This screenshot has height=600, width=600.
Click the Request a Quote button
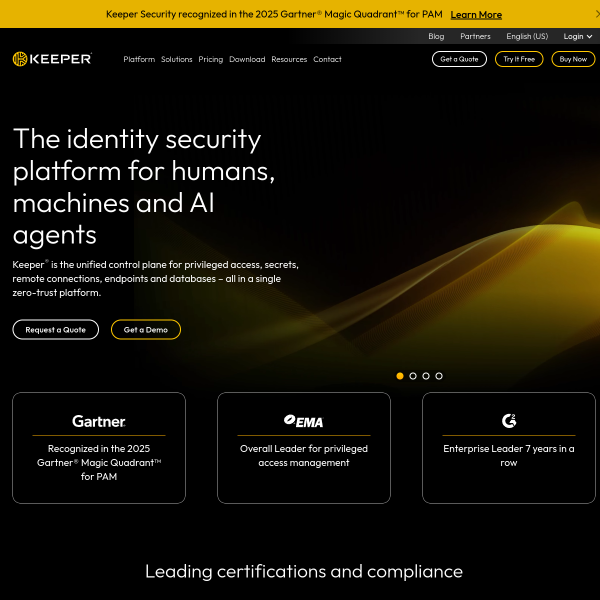[x=55, y=329]
